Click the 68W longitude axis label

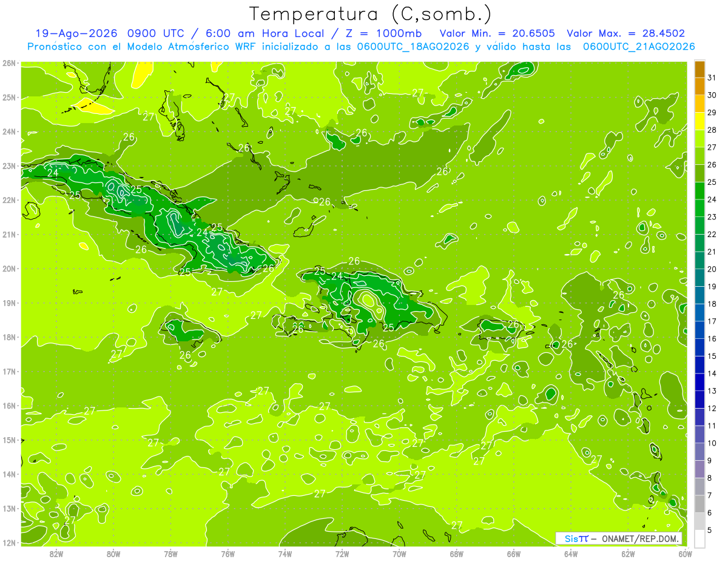[457, 554]
